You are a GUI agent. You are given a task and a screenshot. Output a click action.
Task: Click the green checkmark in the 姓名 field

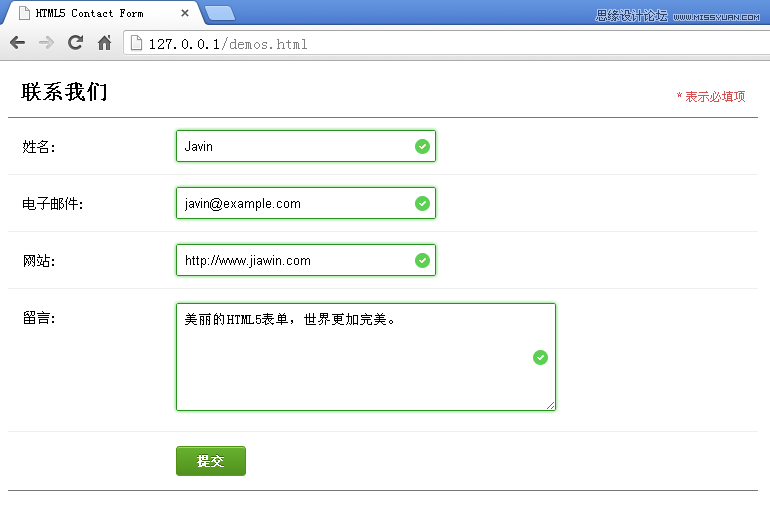coord(422,146)
